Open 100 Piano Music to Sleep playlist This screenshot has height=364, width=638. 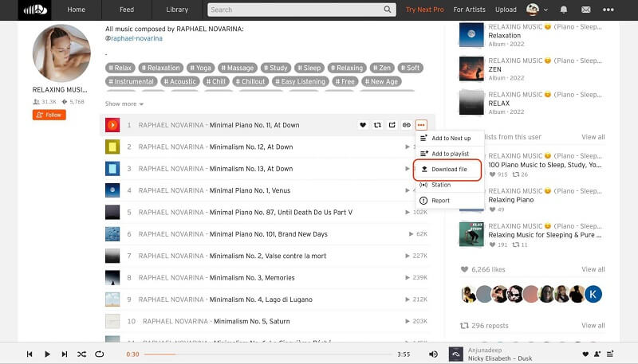pos(545,165)
